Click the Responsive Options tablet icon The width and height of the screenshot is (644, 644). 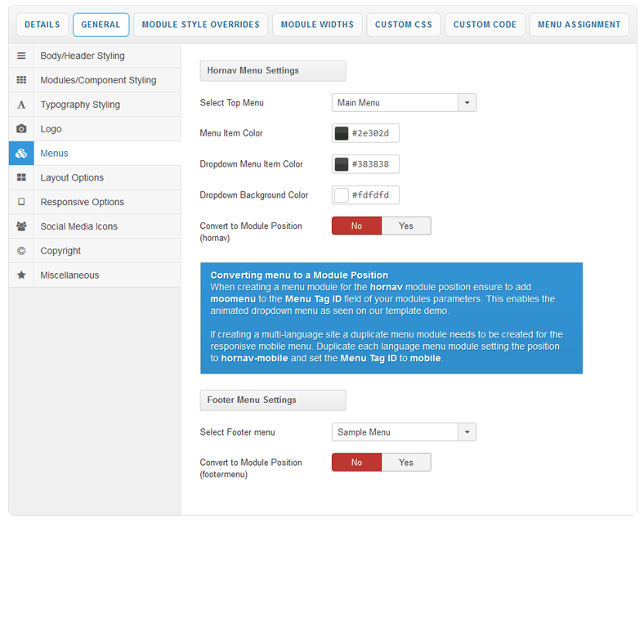(x=21, y=202)
